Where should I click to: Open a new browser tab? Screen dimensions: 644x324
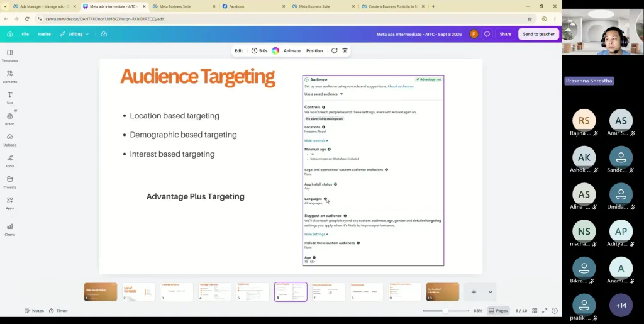pyautogui.click(x=433, y=6)
